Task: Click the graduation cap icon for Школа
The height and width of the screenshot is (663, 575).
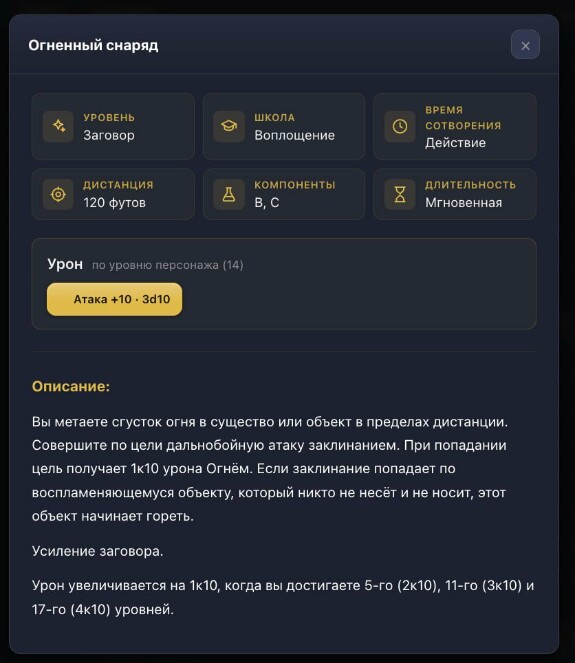Action: click(x=229, y=126)
